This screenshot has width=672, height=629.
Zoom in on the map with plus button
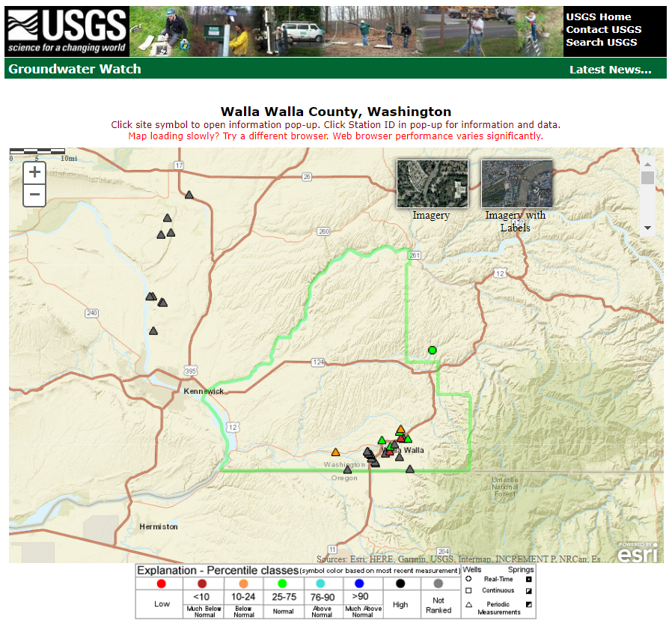coord(34,173)
